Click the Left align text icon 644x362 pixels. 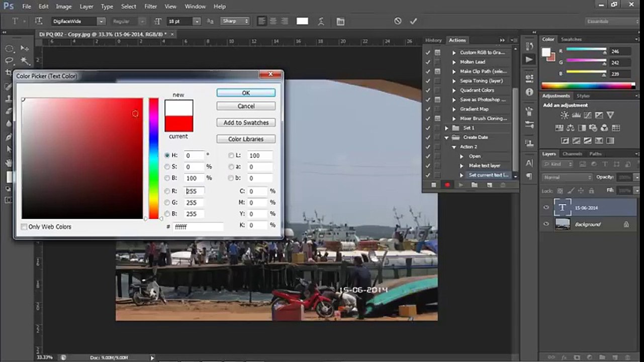click(x=261, y=21)
